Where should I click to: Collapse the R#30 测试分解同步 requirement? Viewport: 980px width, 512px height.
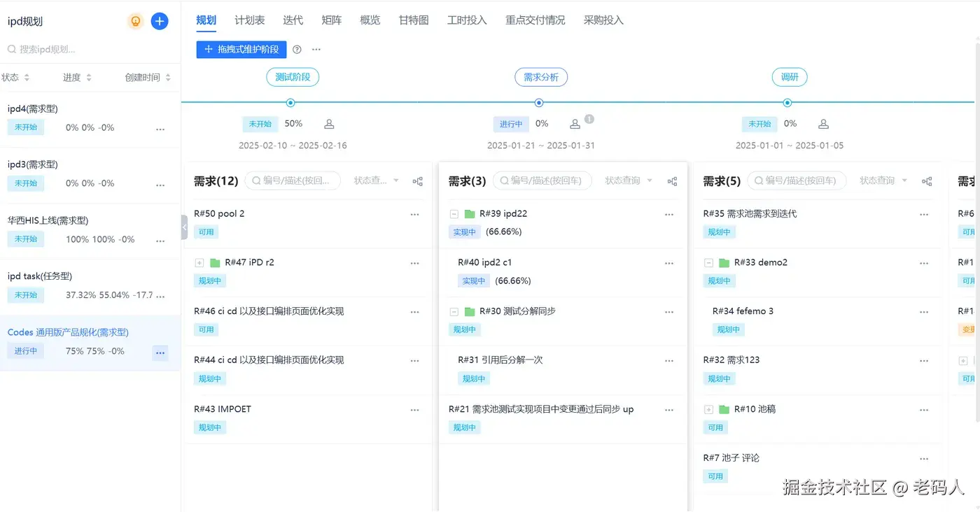[x=454, y=312]
